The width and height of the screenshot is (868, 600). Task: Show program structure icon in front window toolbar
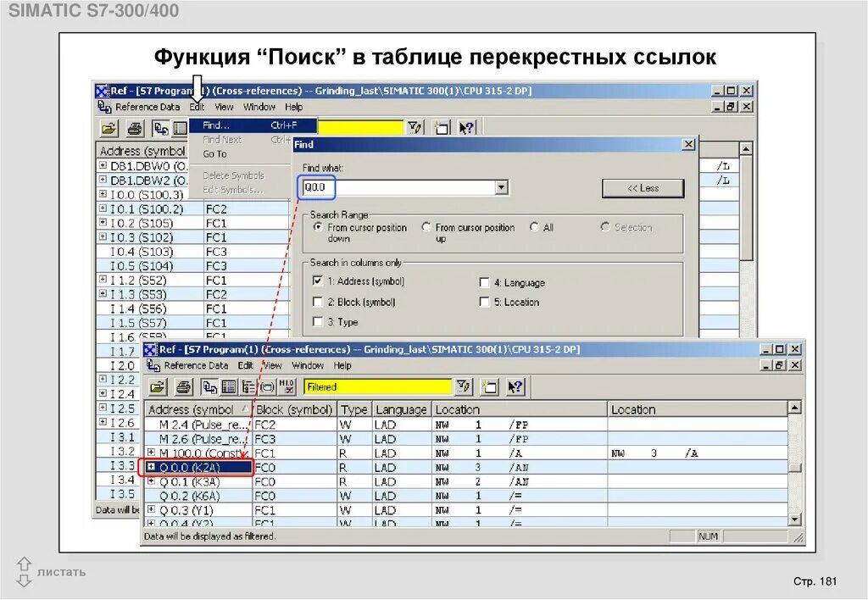[248, 387]
